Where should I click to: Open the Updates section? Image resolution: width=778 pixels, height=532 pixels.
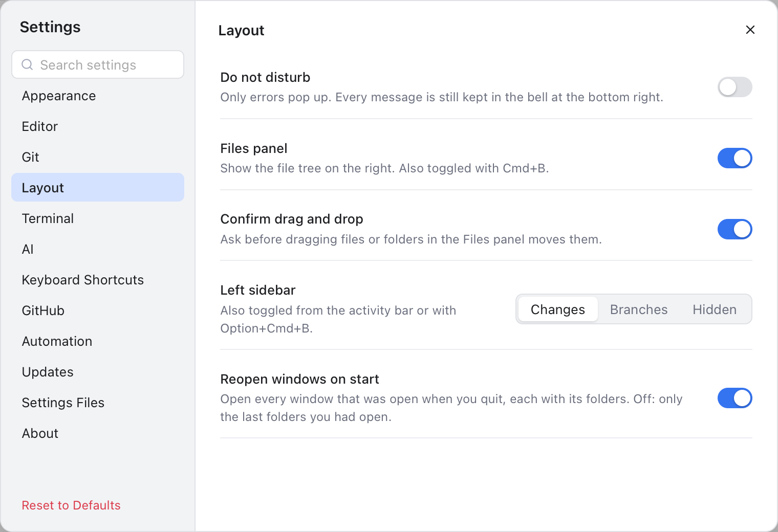pos(98,372)
